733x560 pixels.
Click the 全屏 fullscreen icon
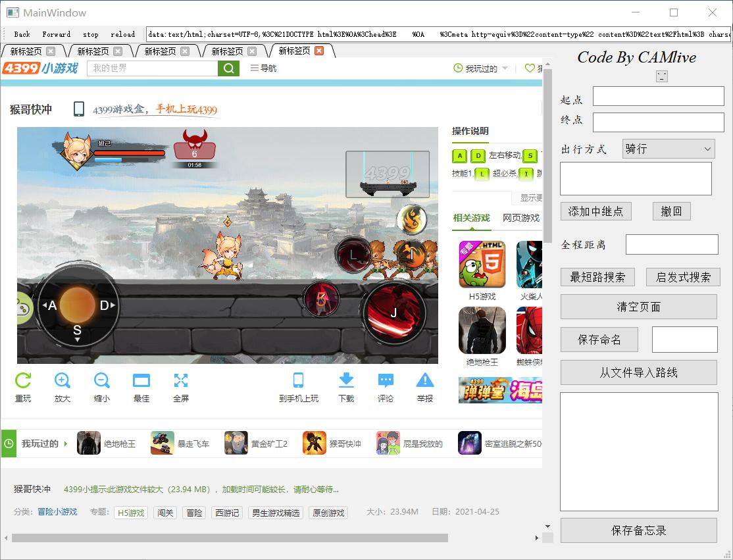click(x=181, y=380)
